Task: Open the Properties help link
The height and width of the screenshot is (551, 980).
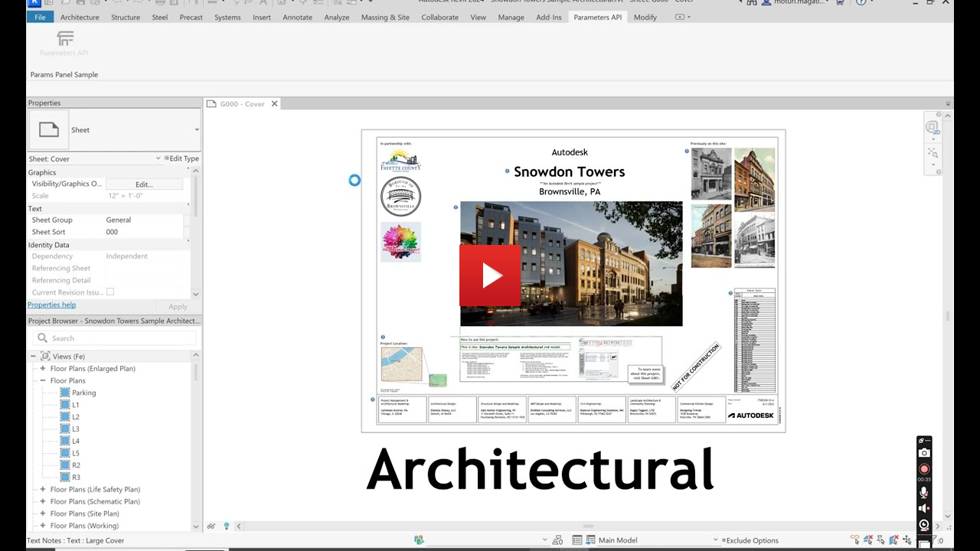Action: click(51, 305)
